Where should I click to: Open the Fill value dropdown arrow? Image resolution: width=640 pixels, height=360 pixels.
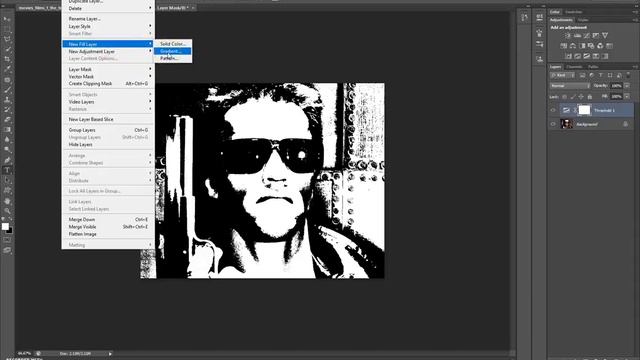627,96
